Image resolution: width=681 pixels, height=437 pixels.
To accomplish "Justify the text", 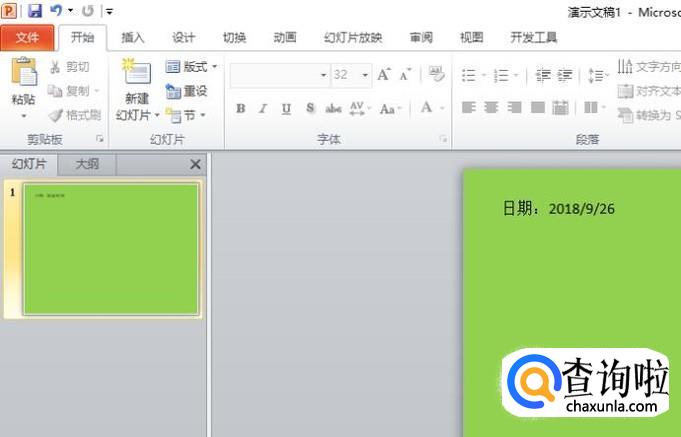I will pyautogui.click(x=538, y=107).
